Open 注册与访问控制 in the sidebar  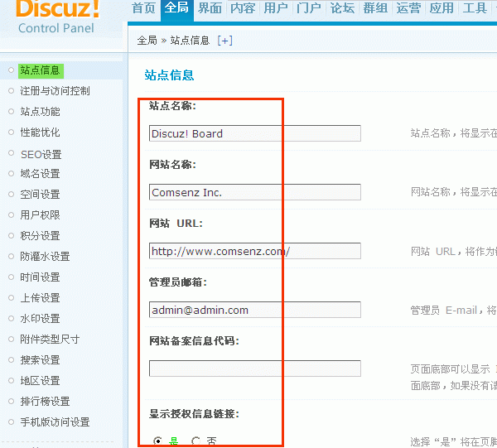55,91
